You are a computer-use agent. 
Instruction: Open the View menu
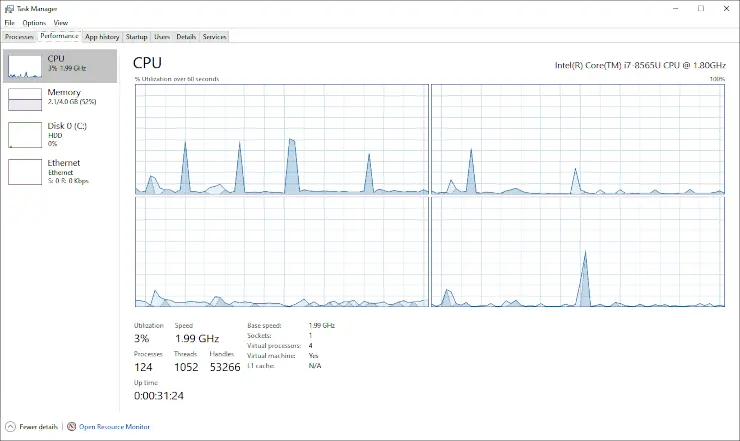61,22
